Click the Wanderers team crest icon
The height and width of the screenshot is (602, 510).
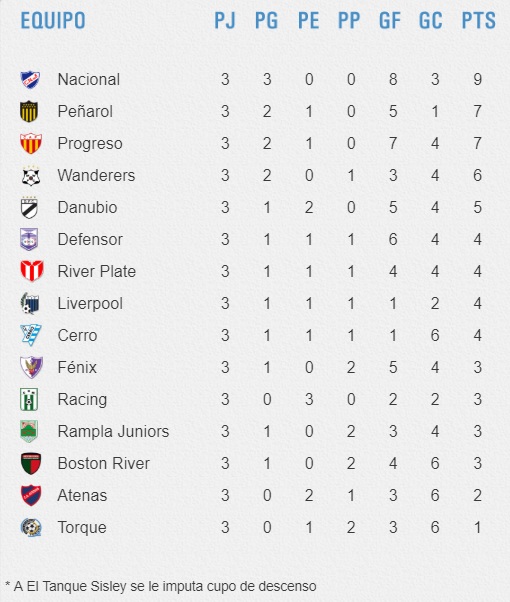click(31, 176)
